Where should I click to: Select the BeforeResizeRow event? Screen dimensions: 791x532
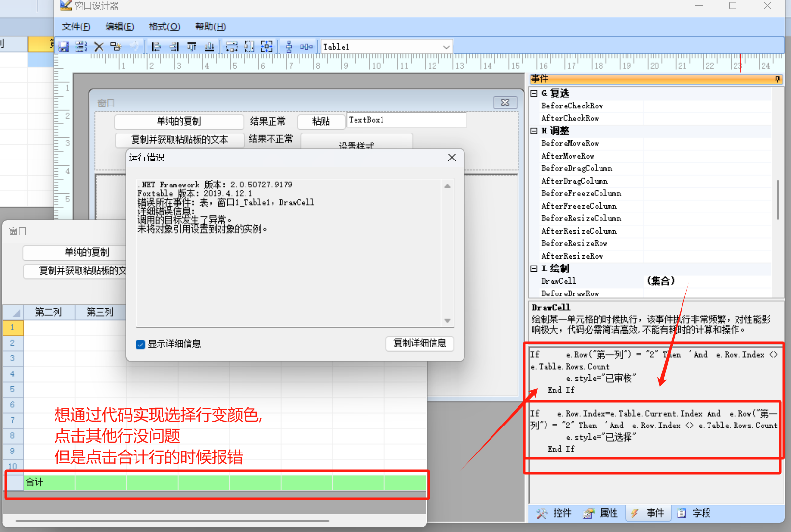tap(574, 243)
